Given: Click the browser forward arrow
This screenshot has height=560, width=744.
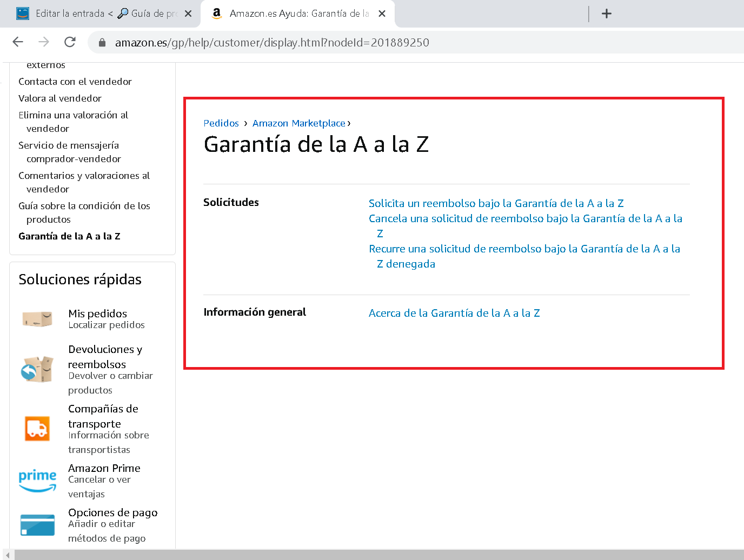Looking at the screenshot, I should coord(44,42).
